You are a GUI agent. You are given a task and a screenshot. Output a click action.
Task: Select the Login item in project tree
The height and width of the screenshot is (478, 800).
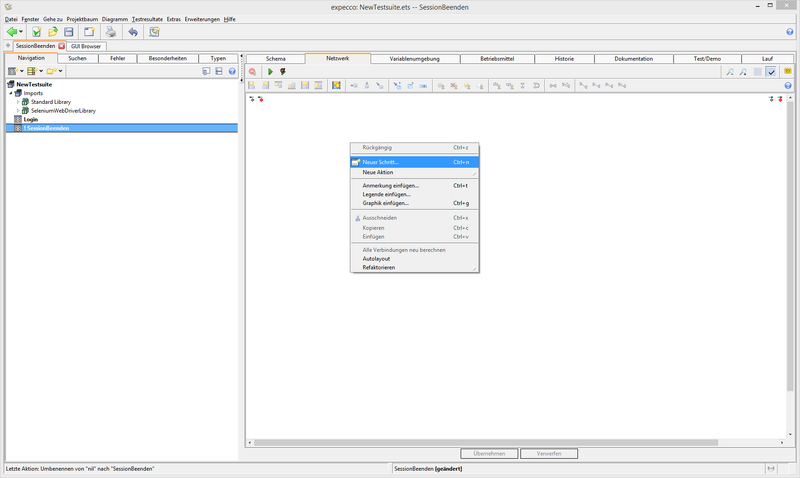click(30, 119)
